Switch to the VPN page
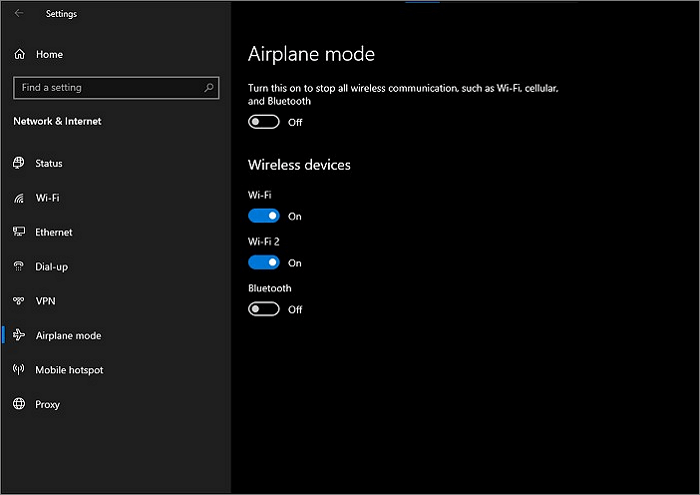Screen dimensions: 700x495 46,301
